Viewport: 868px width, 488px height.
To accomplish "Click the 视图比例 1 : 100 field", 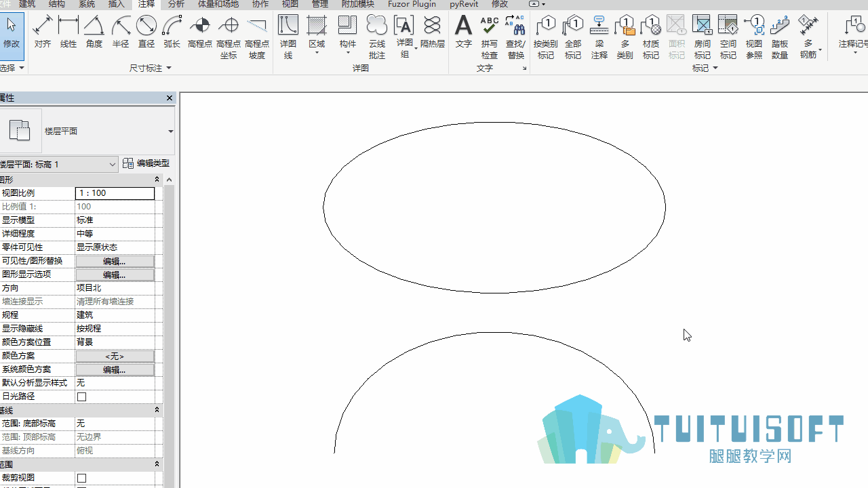I will [x=115, y=193].
